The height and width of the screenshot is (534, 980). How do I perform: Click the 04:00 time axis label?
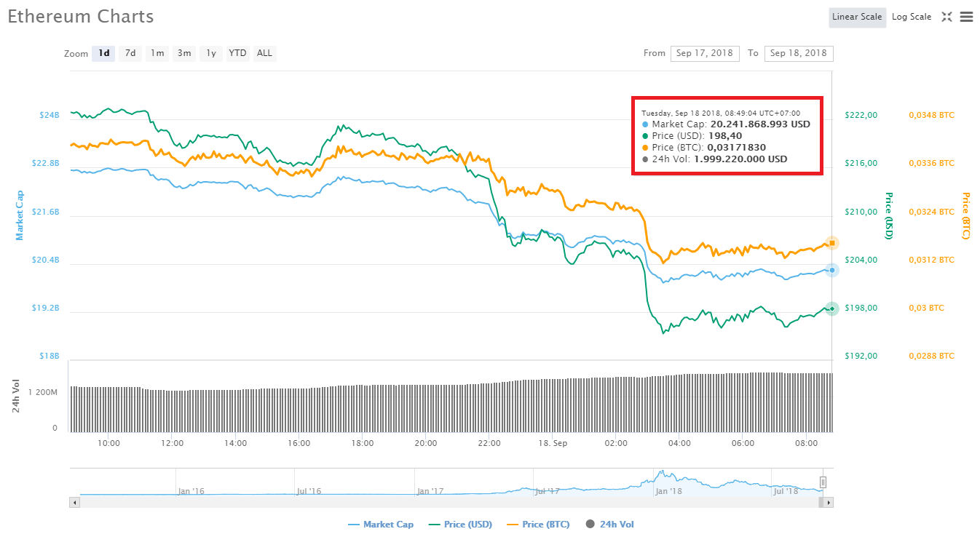pos(679,443)
